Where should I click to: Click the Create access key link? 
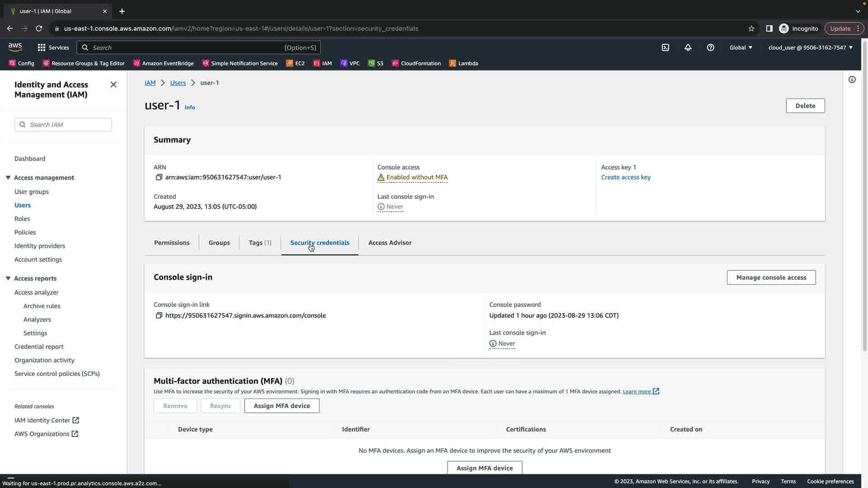pos(626,177)
